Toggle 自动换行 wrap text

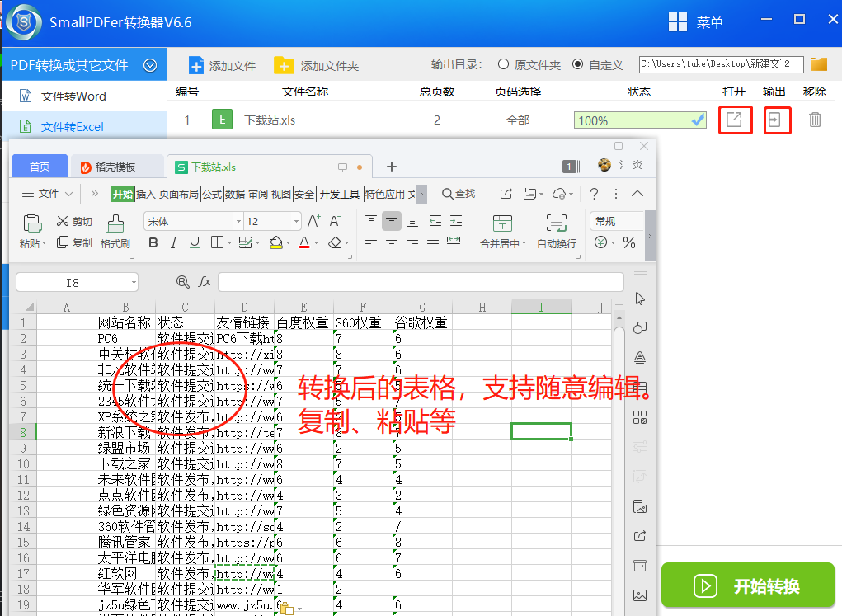(x=557, y=232)
